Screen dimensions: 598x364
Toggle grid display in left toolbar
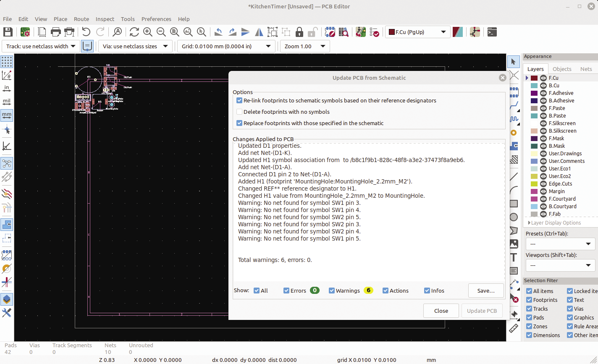[7, 62]
